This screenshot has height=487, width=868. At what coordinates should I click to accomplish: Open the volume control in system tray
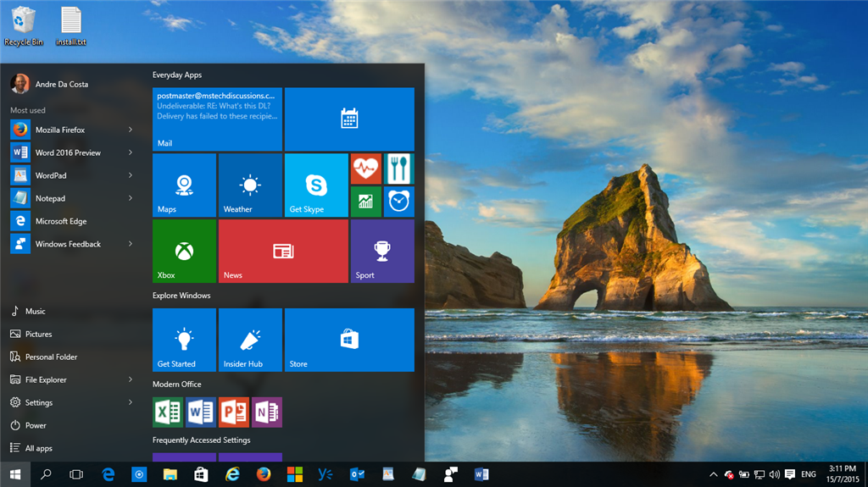click(774, 474)
